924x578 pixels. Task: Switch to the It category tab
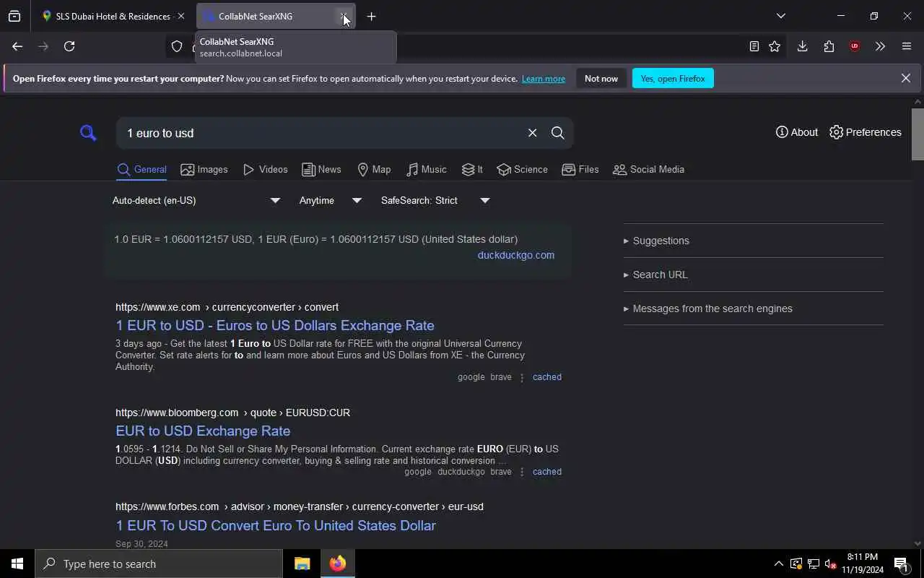472,169
